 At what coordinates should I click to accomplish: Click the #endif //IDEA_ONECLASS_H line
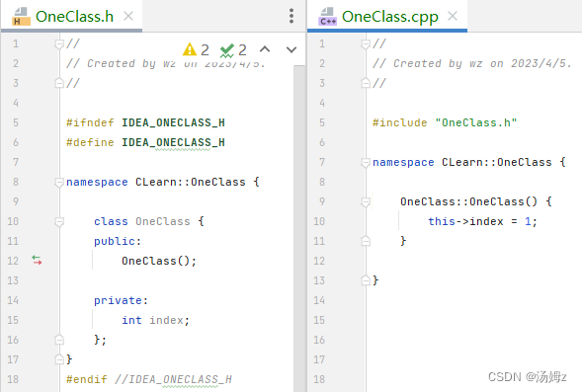pos(149,379)
